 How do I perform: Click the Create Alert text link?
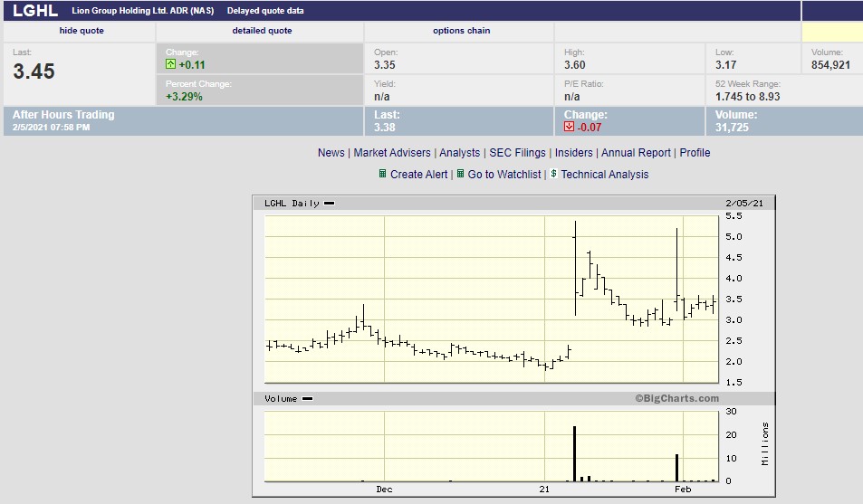[418, 175]
